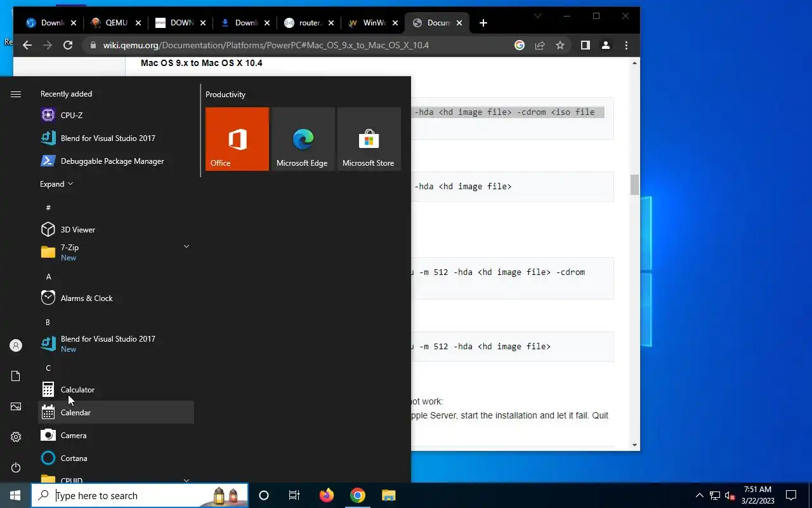Switch to the router browser tab
812x508 pixels.
(308, 23)
